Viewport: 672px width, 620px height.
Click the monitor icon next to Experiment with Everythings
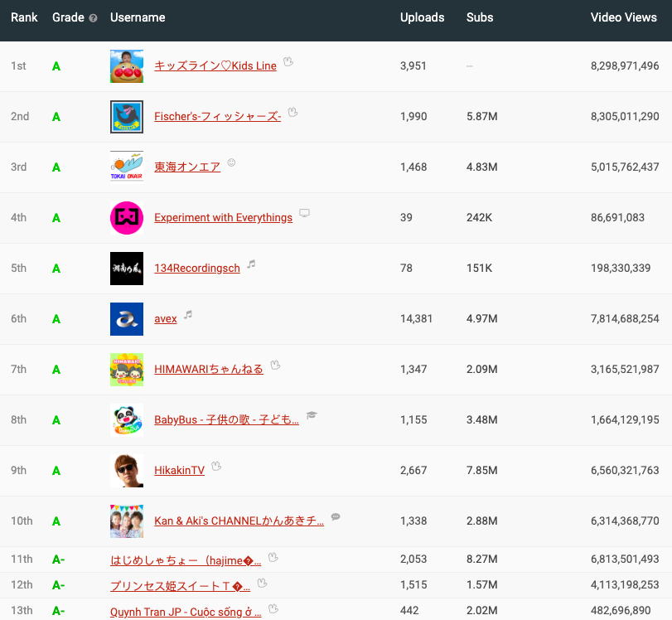point(304,214)
